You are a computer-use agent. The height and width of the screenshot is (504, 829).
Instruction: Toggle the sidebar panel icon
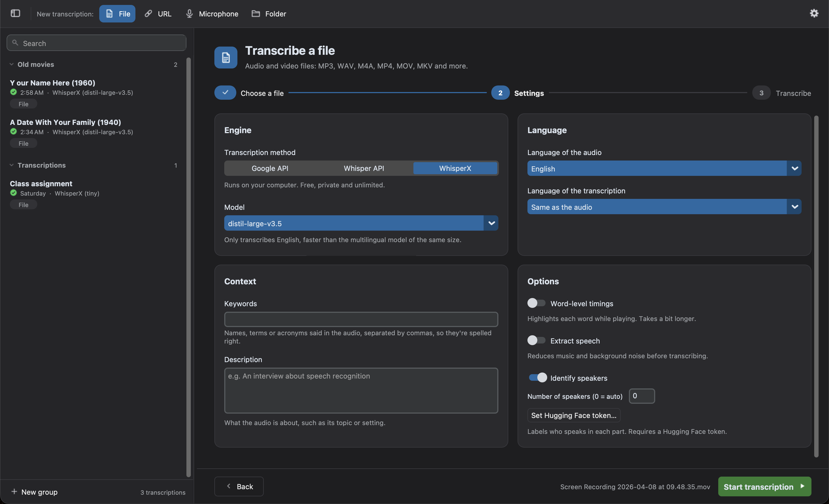tap(15, 13)
